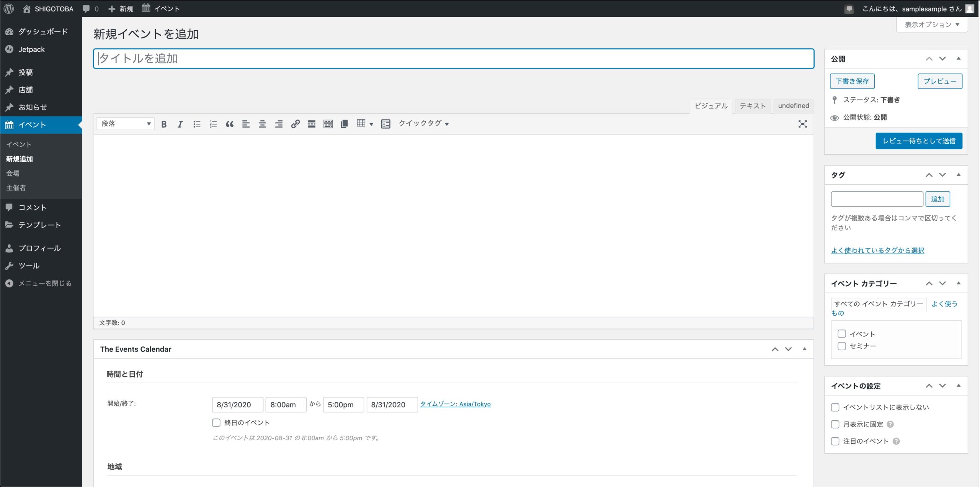Open コメント in sidebar
980x487 pixels.
41,207
